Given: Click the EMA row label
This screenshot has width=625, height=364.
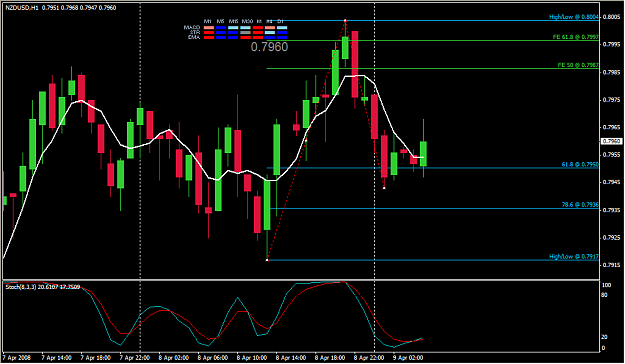Looking at the screenshot, I should [x=194, y=37].
